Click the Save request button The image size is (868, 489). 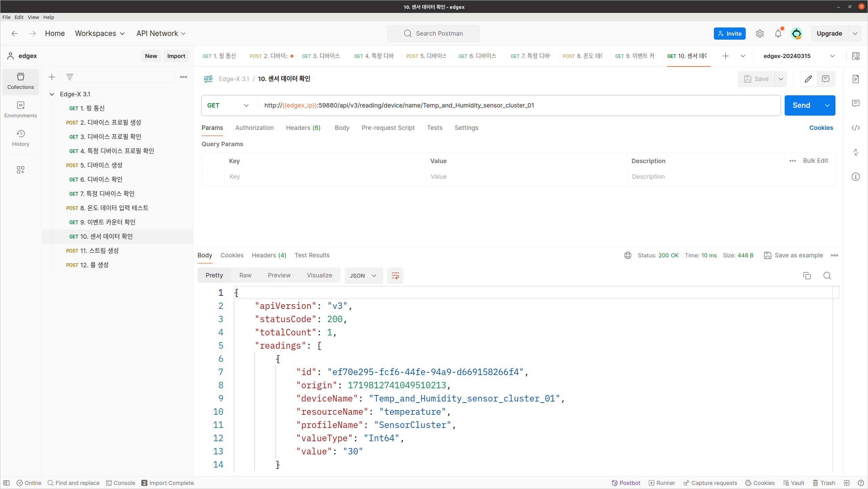click(x=757, y=78)
